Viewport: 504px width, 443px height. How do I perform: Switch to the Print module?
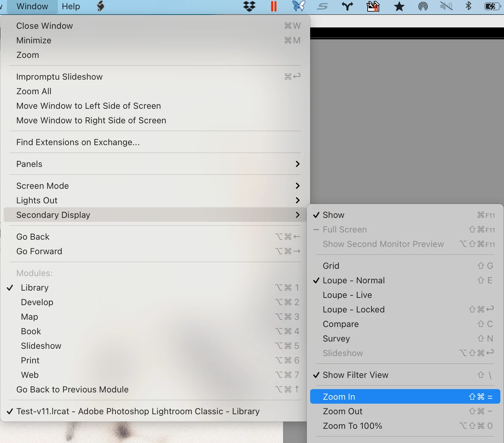155,360
